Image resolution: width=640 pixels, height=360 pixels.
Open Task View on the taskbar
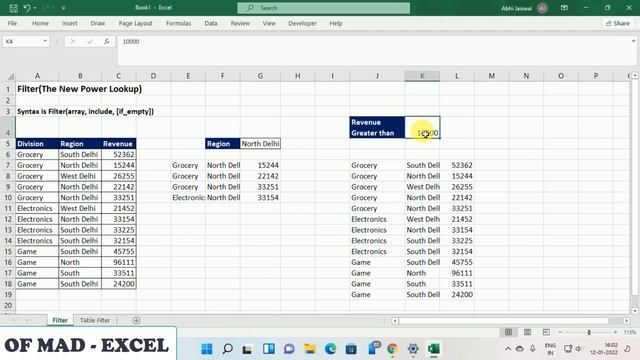(247, 349)
